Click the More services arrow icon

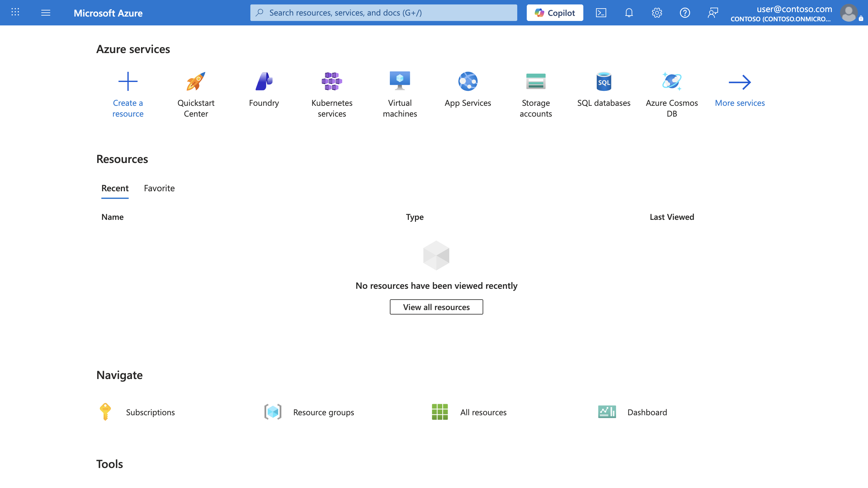740,82
